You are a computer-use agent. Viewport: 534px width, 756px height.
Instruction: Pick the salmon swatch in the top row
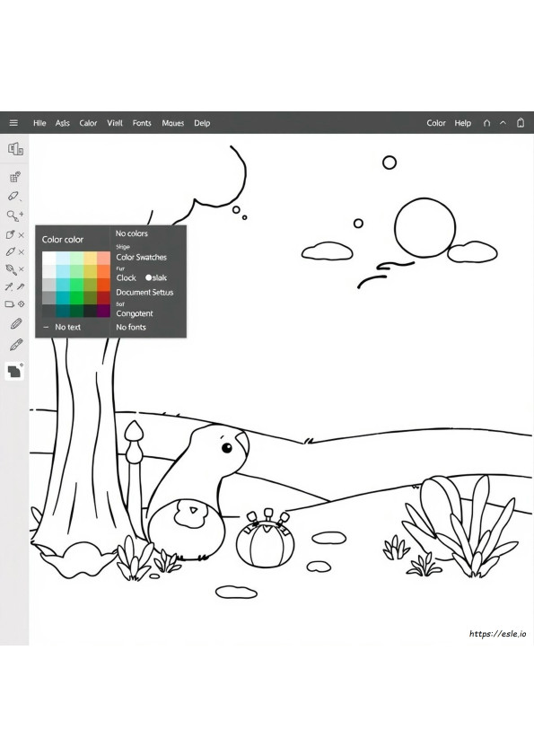(x=103, y=258)
